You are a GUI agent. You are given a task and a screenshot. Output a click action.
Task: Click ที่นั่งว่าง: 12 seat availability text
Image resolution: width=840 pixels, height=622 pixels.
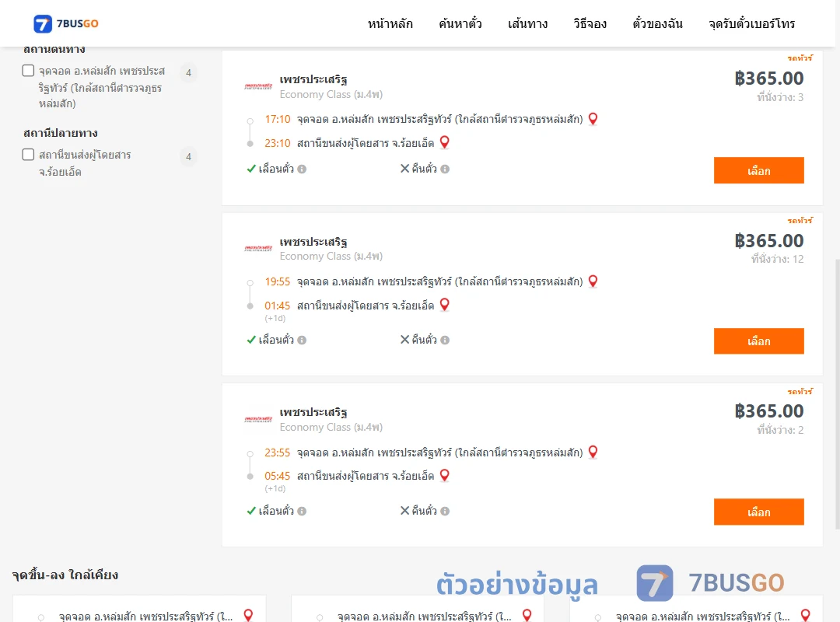click(777, 259)
